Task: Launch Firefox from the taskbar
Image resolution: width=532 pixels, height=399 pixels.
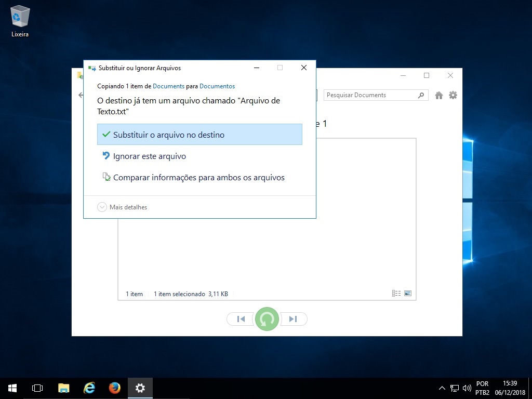Action: pyautogui.click(x=115, y=388)
